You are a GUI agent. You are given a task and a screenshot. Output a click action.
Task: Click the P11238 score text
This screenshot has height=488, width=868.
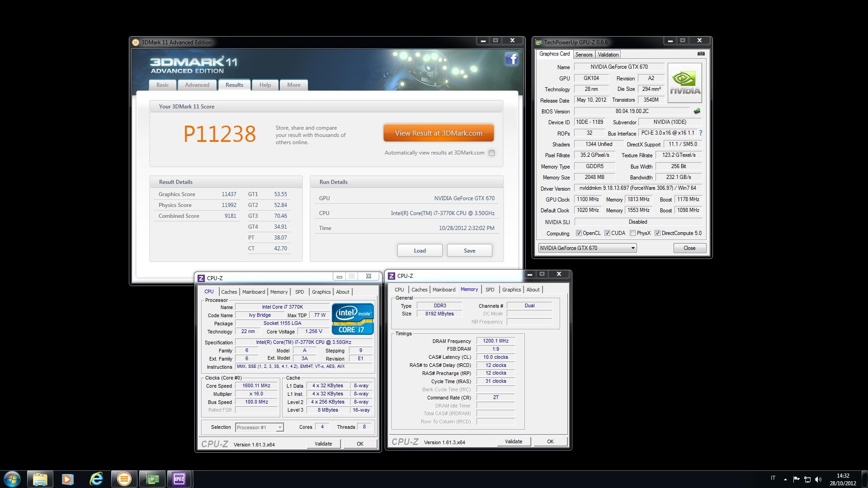[x=220, y=134]
